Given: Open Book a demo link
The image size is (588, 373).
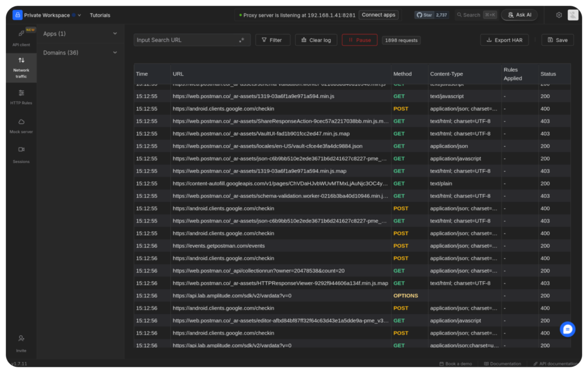Looking at the screenshot, I should (x=455, y=364).
